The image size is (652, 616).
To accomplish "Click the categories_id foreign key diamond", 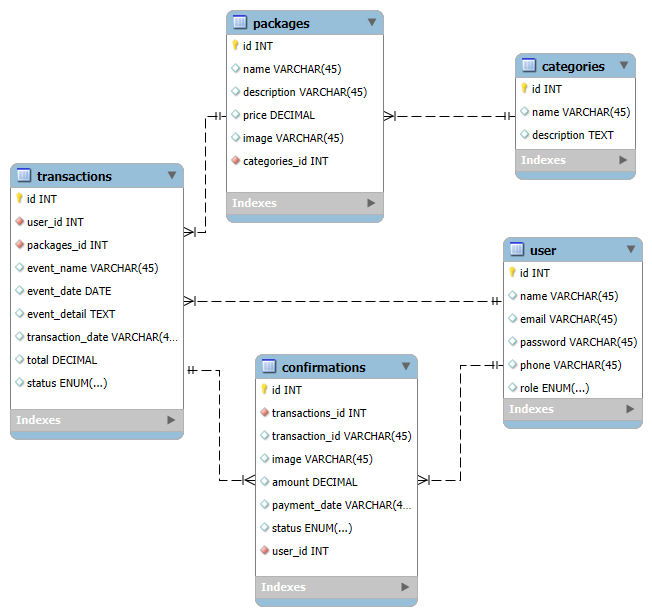I will click(x=236, y=160).
